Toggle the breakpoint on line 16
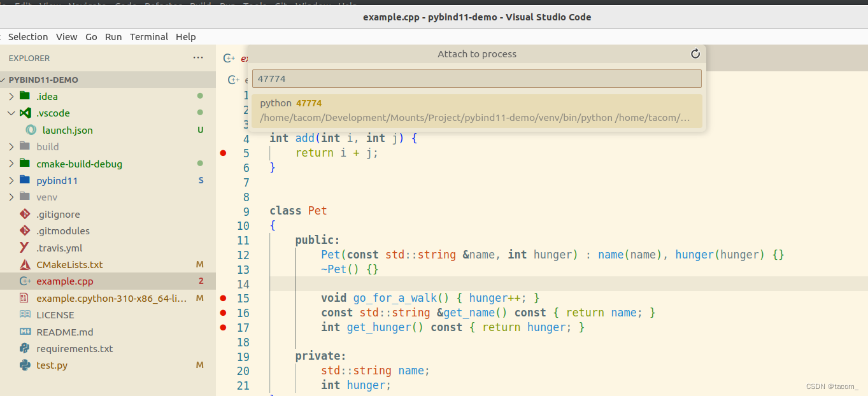Viewport: 868px width, 396px height. [x=223, y=313]
